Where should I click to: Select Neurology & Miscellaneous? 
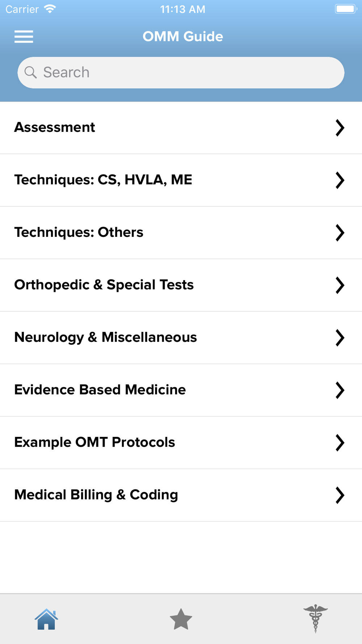tap(106, 338)
